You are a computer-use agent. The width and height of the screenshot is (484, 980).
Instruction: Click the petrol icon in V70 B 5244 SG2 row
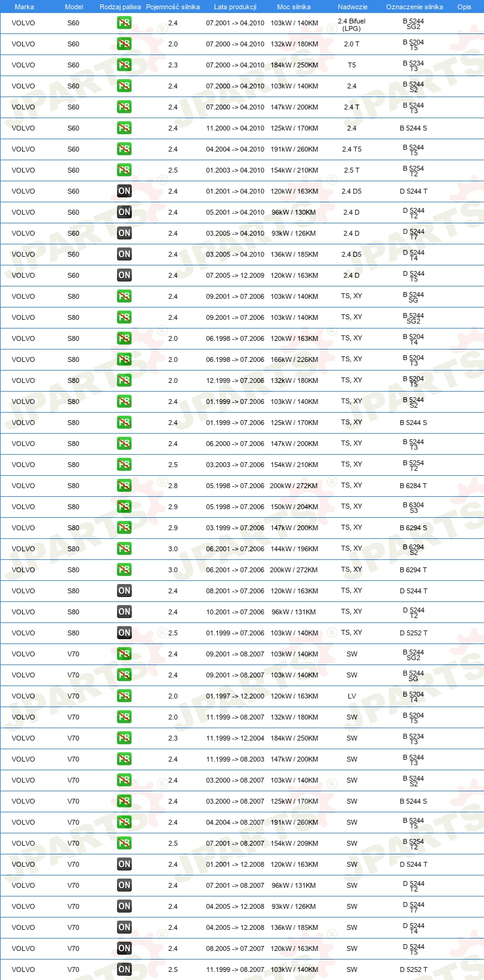click(124, 654)
